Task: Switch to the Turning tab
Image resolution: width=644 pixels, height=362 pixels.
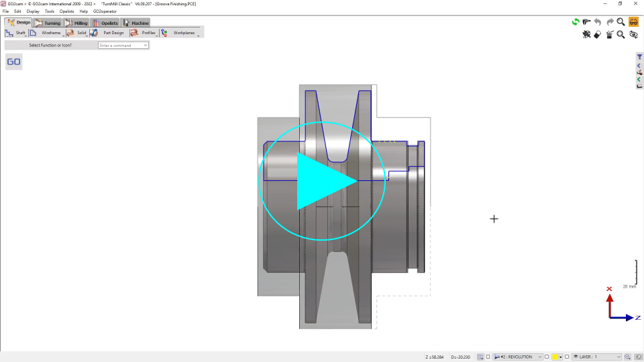Action: (48, 23)
